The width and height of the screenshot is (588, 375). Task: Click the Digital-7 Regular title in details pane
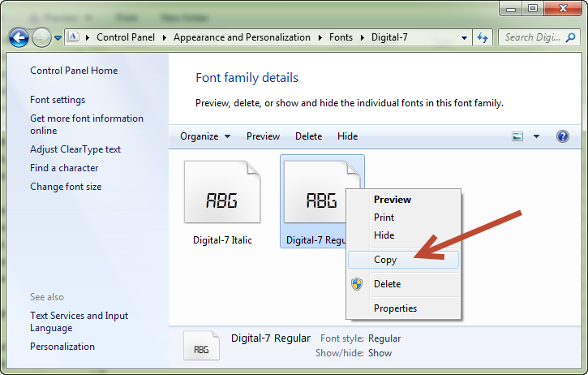click(271, 338)
